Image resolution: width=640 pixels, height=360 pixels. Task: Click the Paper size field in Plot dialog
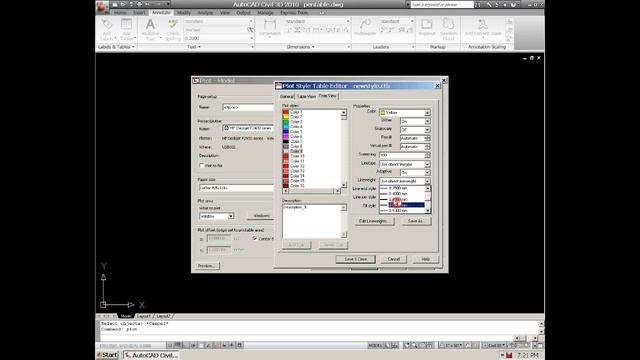point(236,188)
